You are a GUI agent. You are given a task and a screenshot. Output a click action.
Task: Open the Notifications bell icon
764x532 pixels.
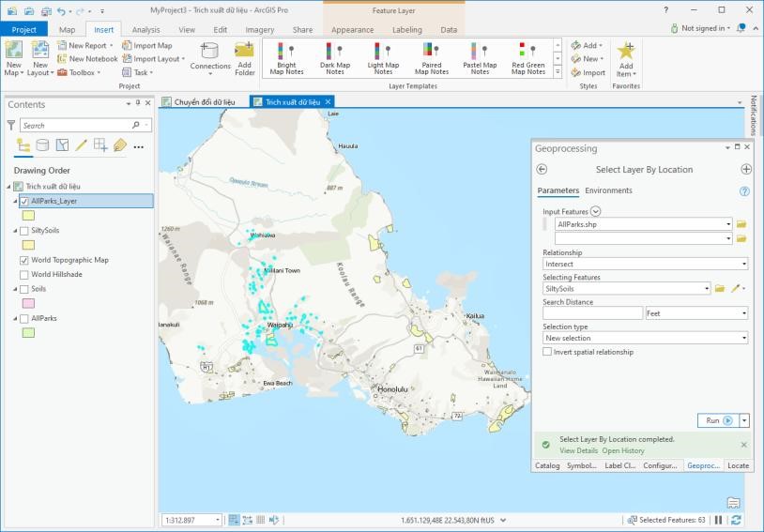[741, 28]
